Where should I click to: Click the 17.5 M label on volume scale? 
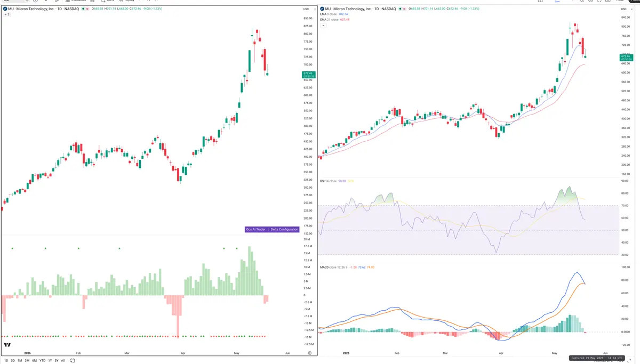[x=308, y=246]
